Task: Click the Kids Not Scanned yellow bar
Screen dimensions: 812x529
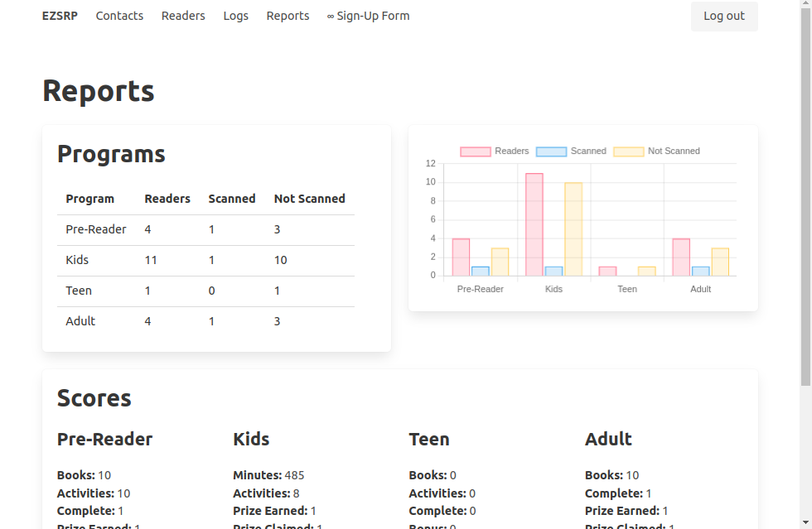Action: [573, 229]
